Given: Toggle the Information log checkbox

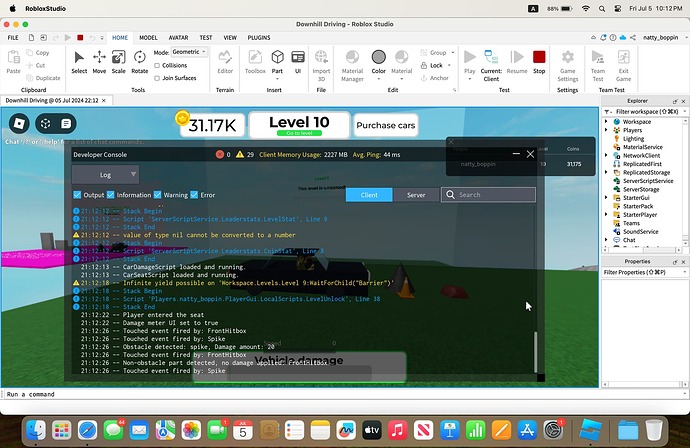Looking at the screenshot, I should pyautogui.click(x=110, y=195).
